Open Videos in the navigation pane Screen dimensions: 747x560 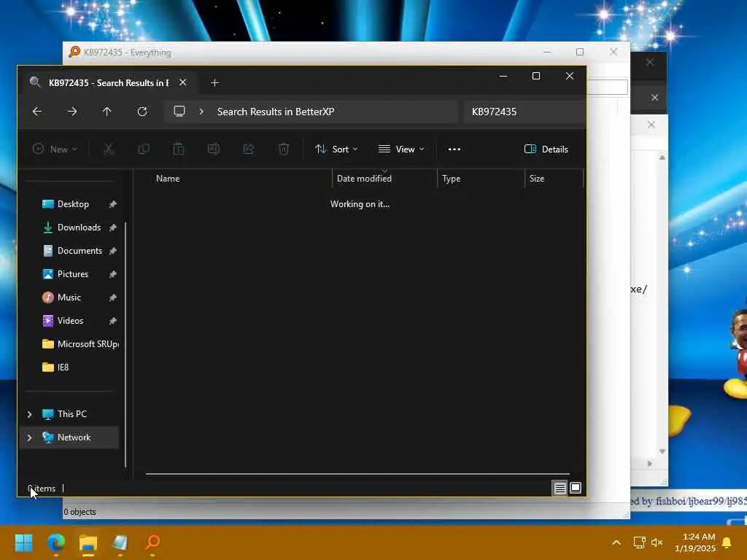(70, 321)
